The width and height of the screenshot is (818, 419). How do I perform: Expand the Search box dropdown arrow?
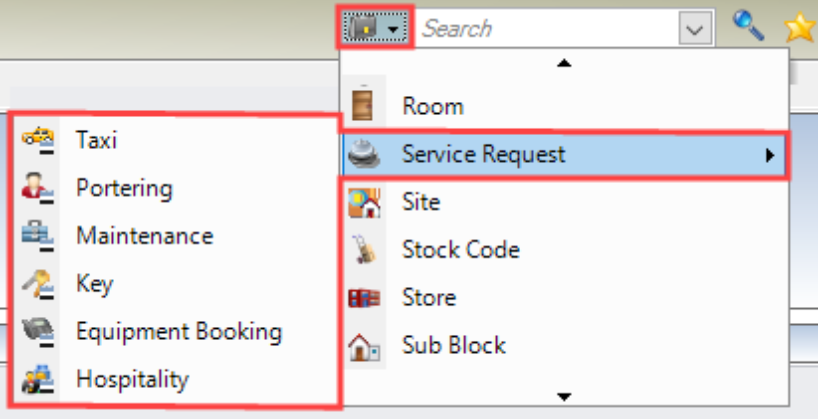pos(694,29)
